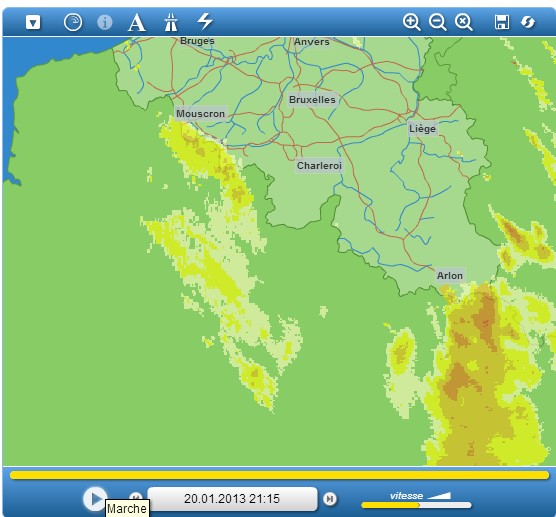
Task: Zoom out with the magnifier minus icon
Action: click(x=438, y=22)
